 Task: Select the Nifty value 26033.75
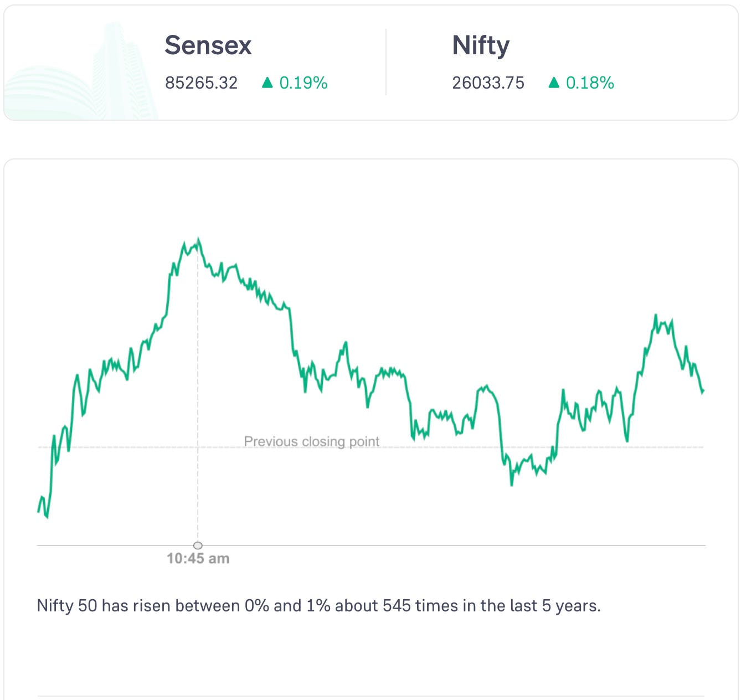click(488, 83)
